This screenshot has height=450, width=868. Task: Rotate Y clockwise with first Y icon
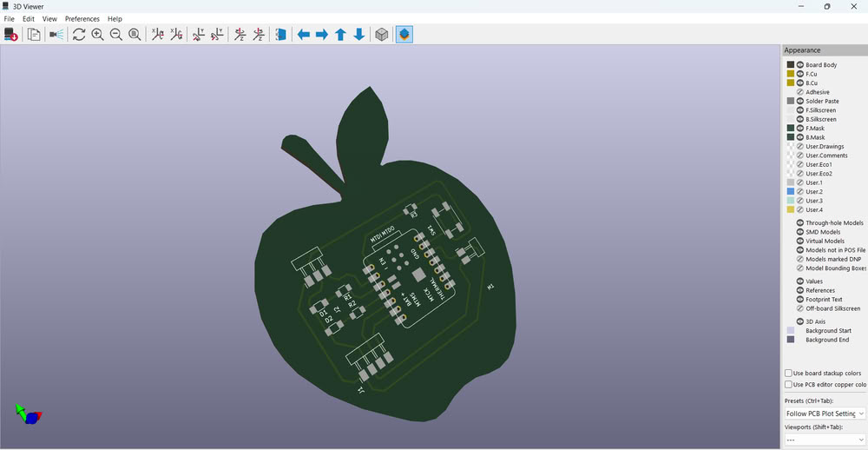(x=199, y=35)
